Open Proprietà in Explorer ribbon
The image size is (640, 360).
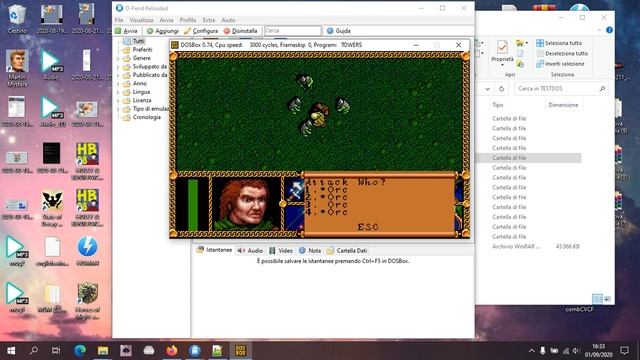click(502, 52)
